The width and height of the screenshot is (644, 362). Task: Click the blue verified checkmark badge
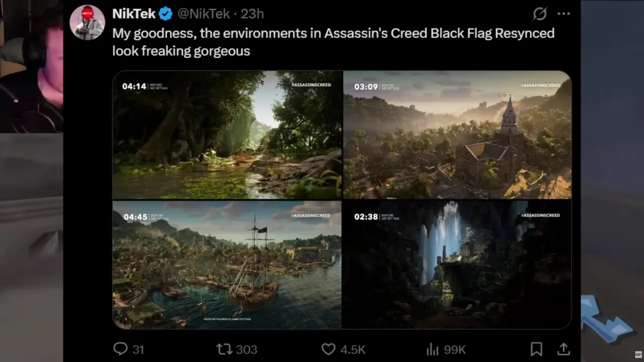[166, 14]
